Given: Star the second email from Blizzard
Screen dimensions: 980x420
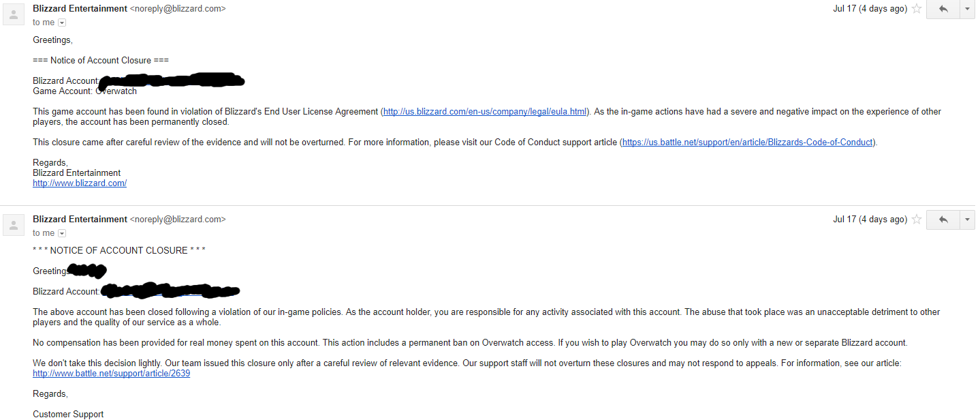Looking at the screenshot, I should tap(916, 220).
